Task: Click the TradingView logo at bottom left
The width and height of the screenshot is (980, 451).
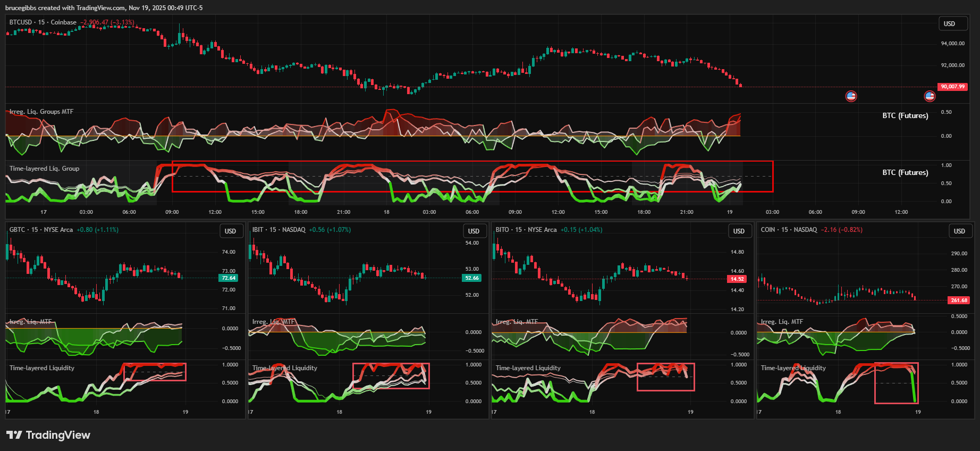Action: [48, 435]
